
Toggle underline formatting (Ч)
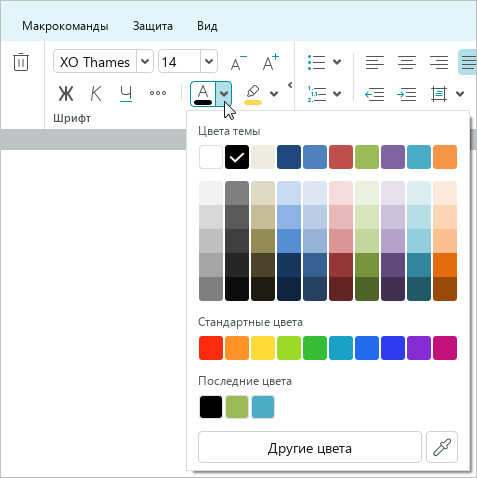(x=126, y=94)
